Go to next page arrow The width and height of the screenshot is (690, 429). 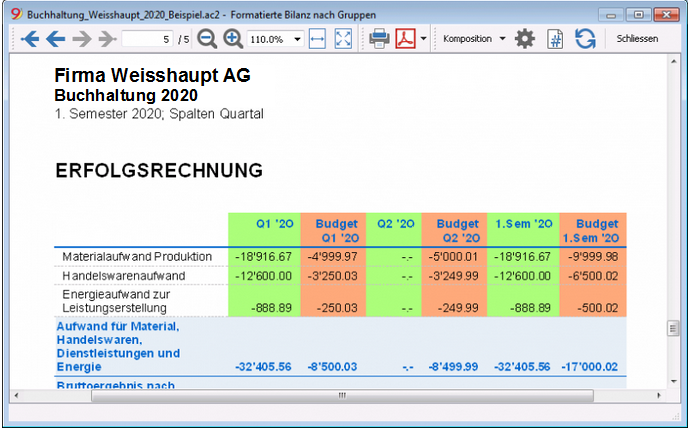pyautogui.click(x=81, y=39)
